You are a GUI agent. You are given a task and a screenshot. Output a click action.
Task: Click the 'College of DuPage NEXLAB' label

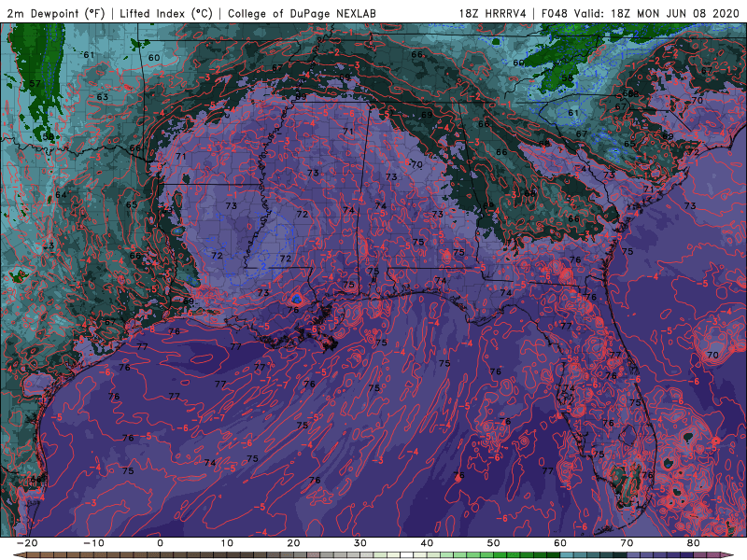(302, 13)
